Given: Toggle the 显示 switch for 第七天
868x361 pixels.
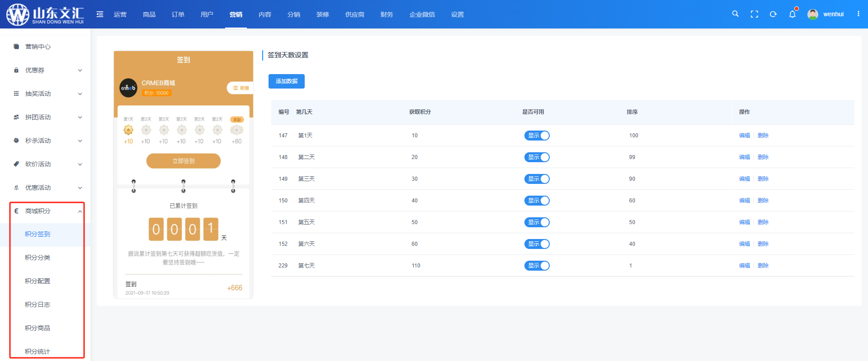Looking at the screenshot, I should click(x=537, y=266).
